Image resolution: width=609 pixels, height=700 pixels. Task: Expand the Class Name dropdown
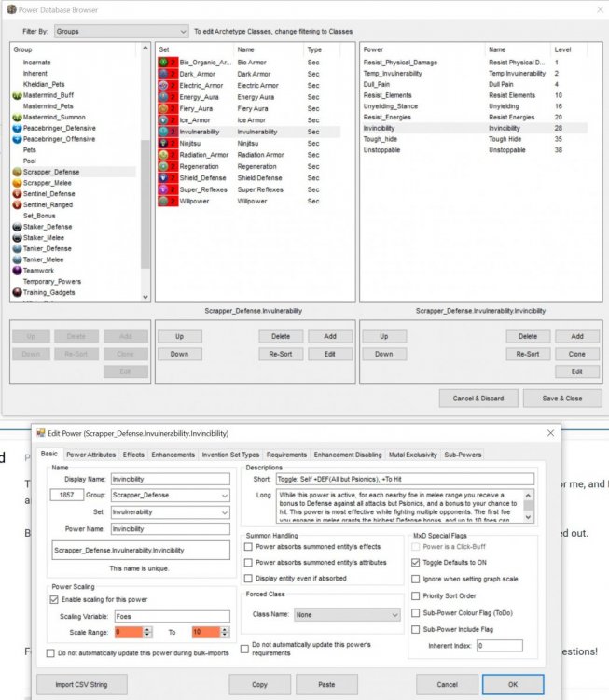coord(347,615)
